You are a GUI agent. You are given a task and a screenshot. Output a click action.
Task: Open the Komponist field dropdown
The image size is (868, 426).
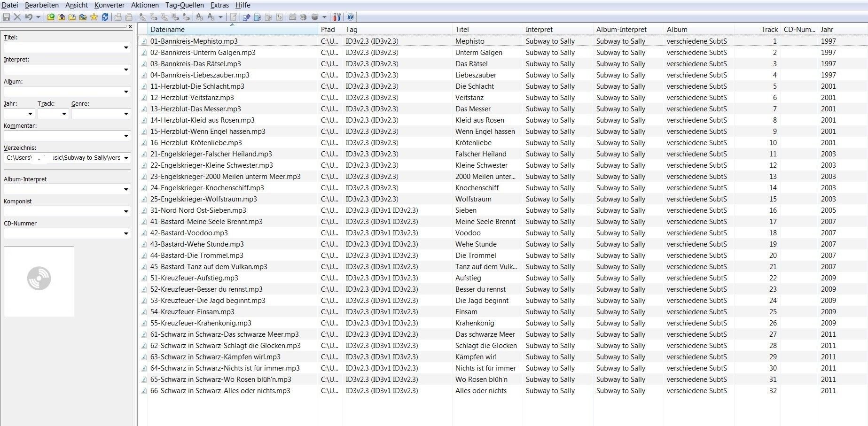[126, 211]
